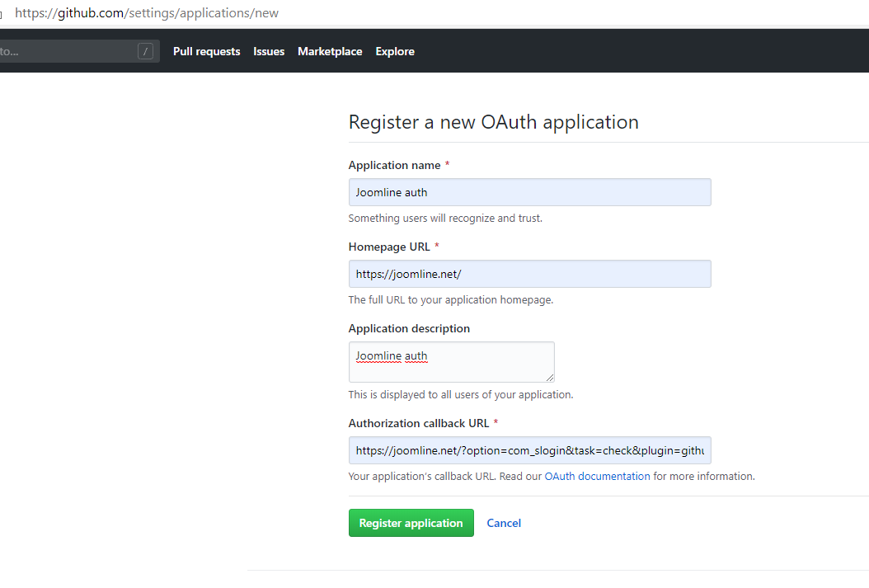Image resolution: width=869 pixels, height=588 pixels.
Task: Open the OAuth documentation link
Action: click(597, 477)
